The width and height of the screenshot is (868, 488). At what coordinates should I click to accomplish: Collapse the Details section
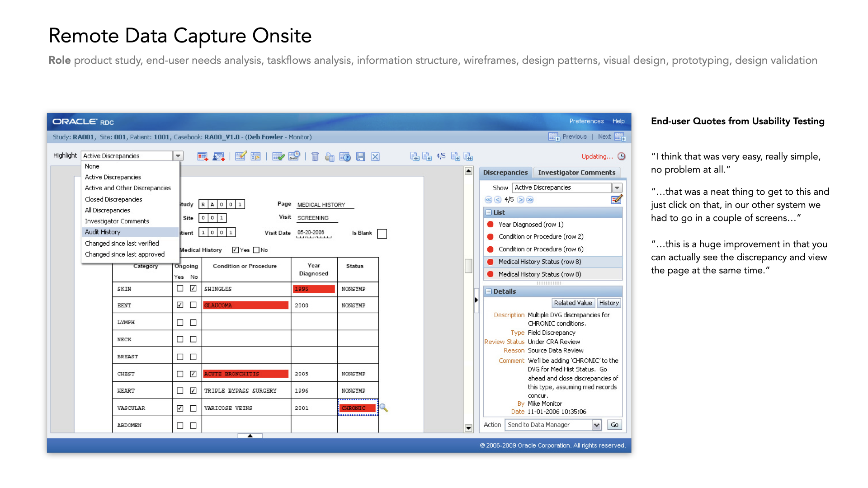coord(489,291)
